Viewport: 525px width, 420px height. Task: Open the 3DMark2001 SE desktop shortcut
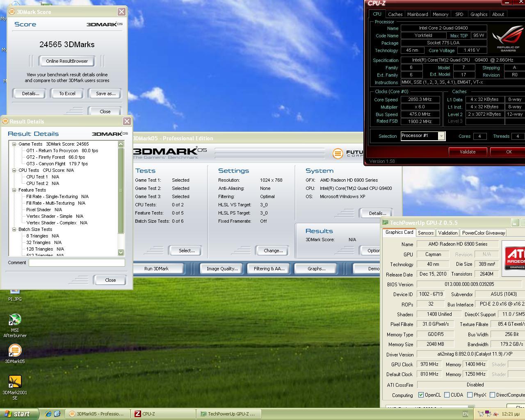pyautogui.click(x=15, y=388)
